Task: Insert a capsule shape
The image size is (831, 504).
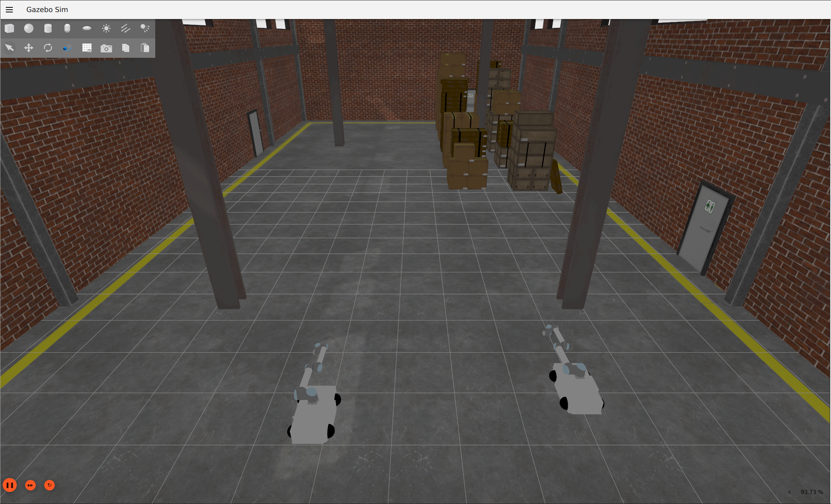Action: pyautogui.click(x=67, y=28)
